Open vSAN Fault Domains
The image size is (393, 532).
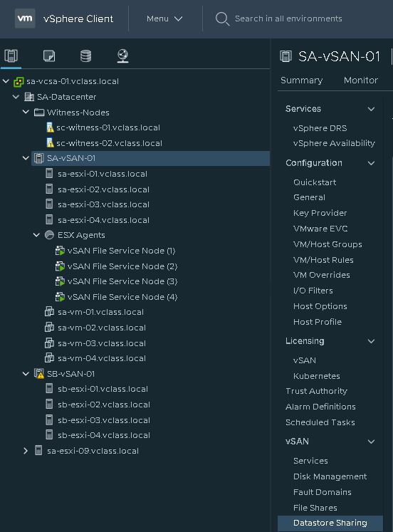click(x=322, y=492)
